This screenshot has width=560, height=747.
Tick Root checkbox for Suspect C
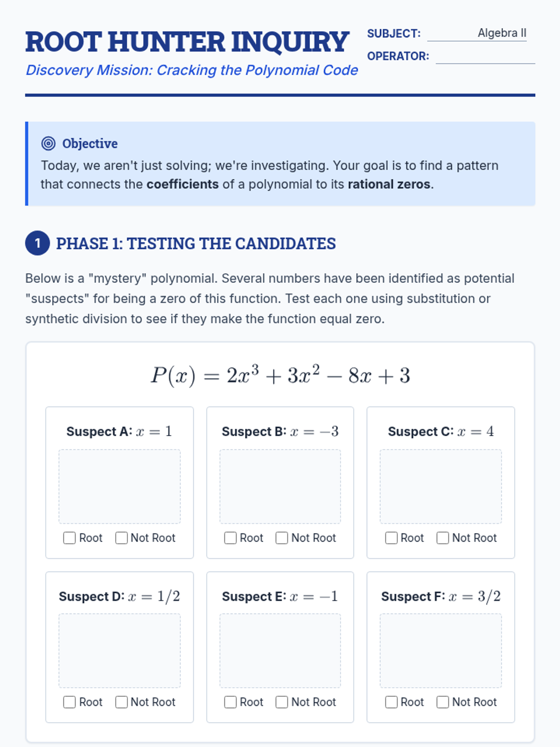(x=392, y=538)
